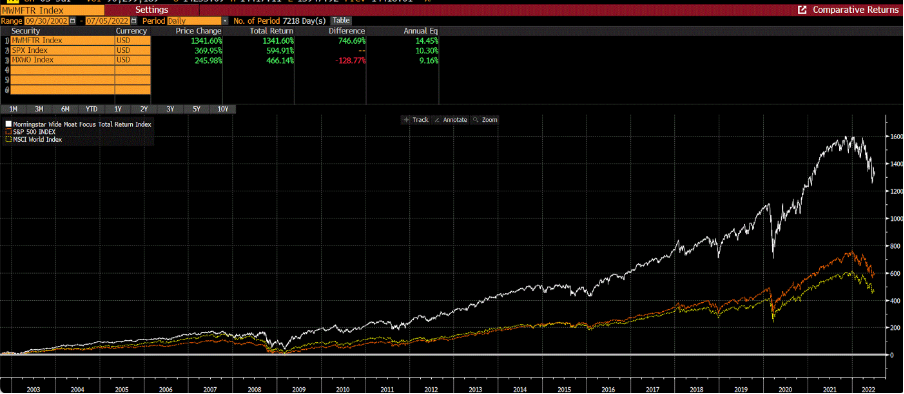This screenshot has height=394, width=904.
Task: Click the -128.77% difference value
Action: point(352,61)
